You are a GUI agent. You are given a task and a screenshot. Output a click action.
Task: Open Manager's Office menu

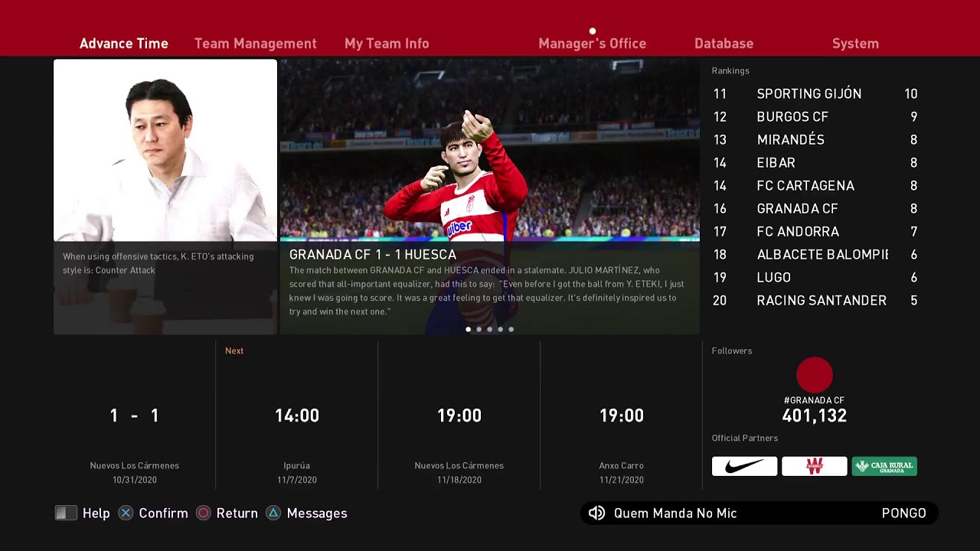592,44
